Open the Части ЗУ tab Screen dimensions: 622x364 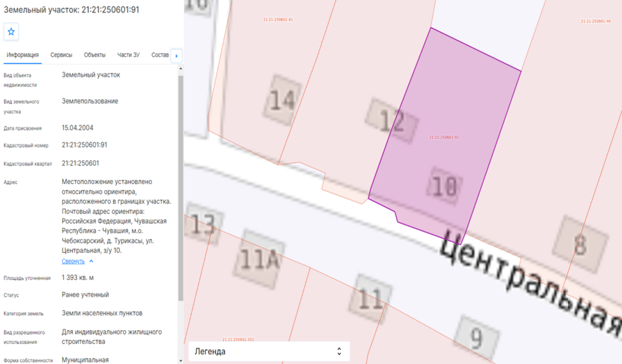(128, 55)
